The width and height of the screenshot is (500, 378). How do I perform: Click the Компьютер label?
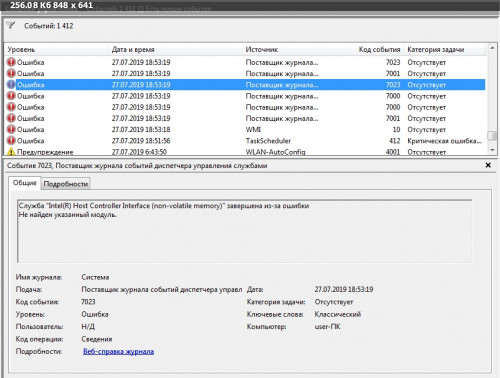[266, 327]
